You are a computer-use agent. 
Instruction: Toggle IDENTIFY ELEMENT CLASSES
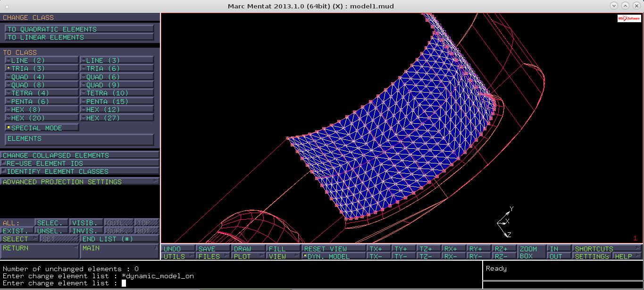79,171
